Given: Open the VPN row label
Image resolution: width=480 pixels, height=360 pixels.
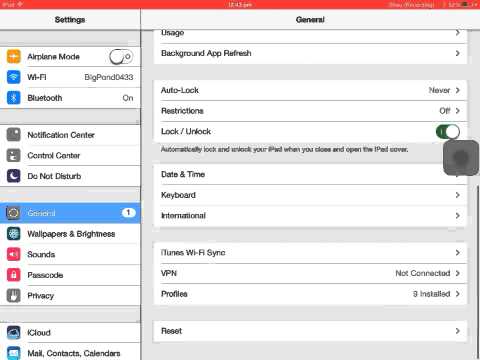Looking at the screenshot, I should (x=169, y=273).
